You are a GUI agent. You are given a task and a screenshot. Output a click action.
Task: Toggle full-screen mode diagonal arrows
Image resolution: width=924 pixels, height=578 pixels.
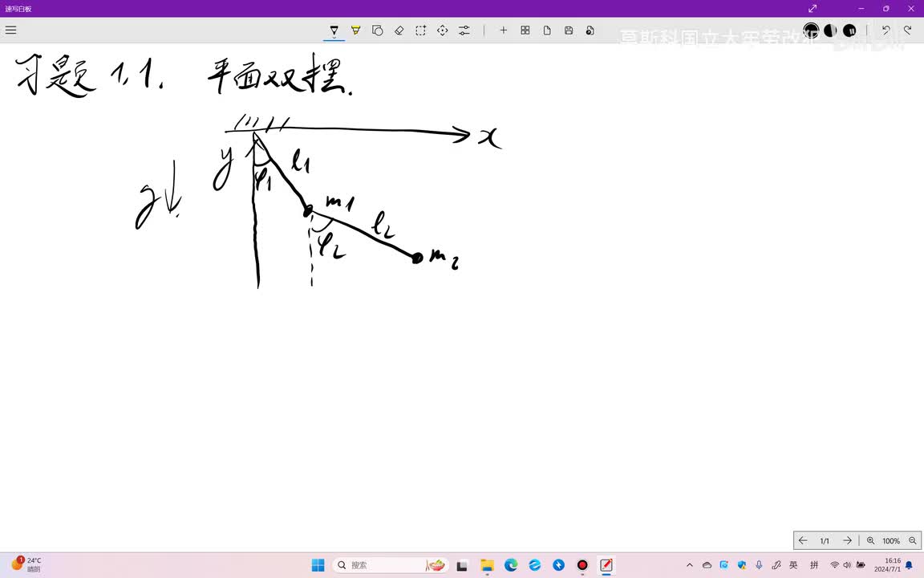click(813, 8)
